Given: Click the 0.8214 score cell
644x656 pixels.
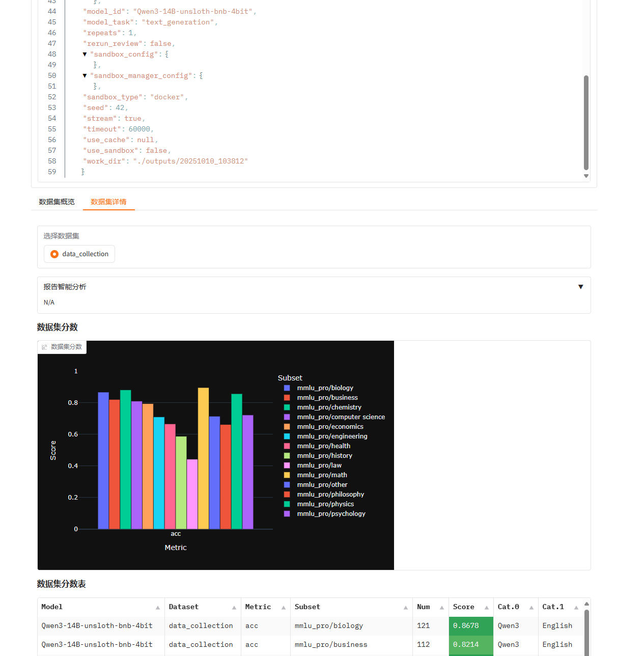Looking at the screenshot, I should click(471, 645).
